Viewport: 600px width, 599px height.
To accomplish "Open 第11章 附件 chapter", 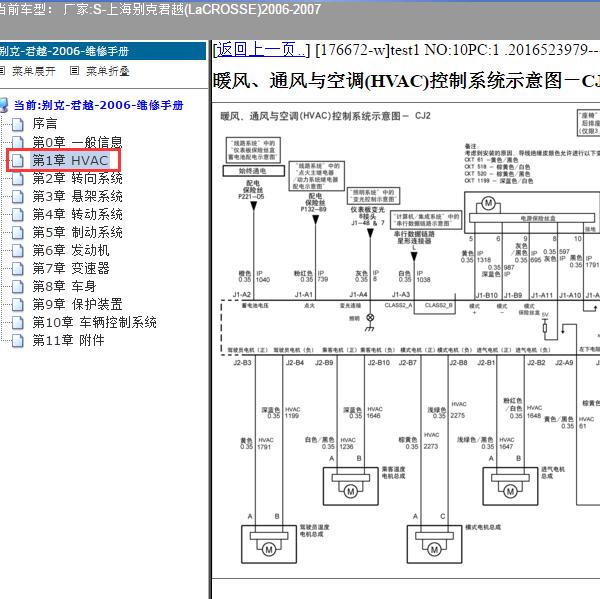I will coord(68,340).
